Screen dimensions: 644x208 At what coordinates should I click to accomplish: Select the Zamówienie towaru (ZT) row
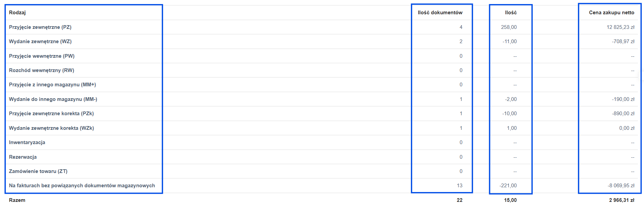click(x=322, y=171)
